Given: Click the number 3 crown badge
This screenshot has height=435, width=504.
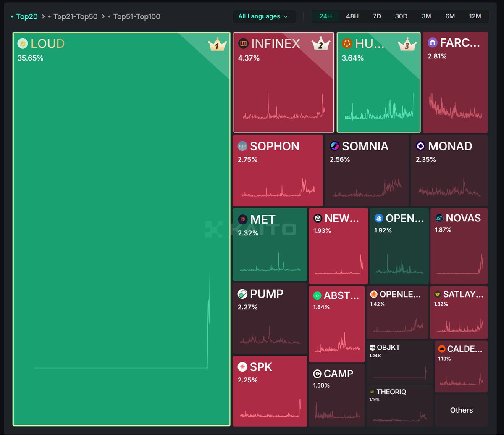Looking at the screenshot, I should tap(407, 44).
